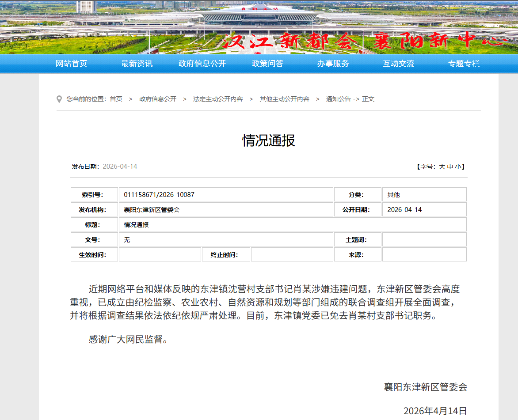Open the 互动交流 navigation menu
This screenshot has width=518, height=420.
point(398,64)
